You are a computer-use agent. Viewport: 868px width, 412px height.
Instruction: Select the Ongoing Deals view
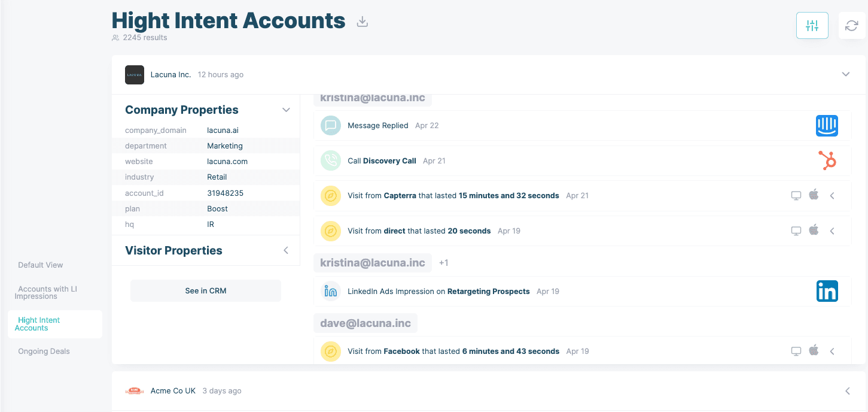click(x=44, y=352)
